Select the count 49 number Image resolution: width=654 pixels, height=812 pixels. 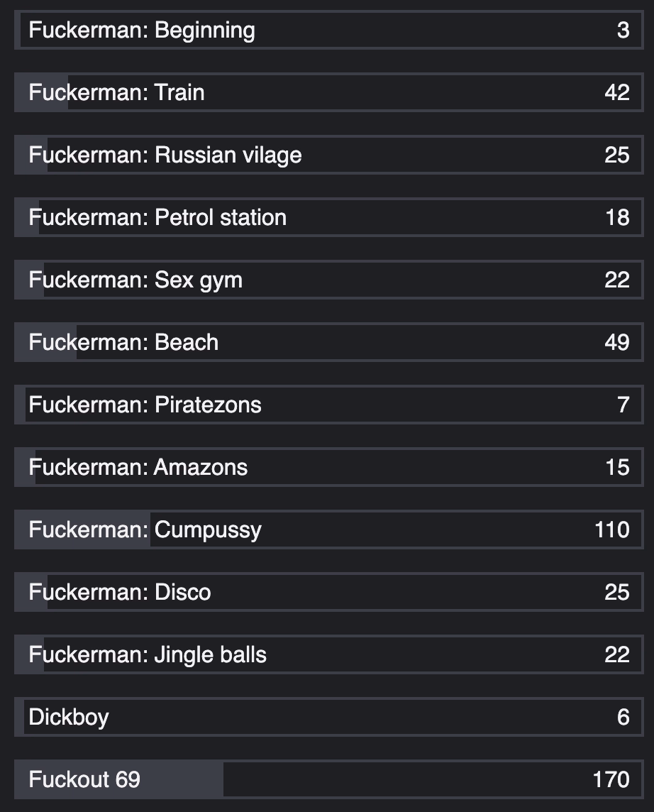pos(616,343)
